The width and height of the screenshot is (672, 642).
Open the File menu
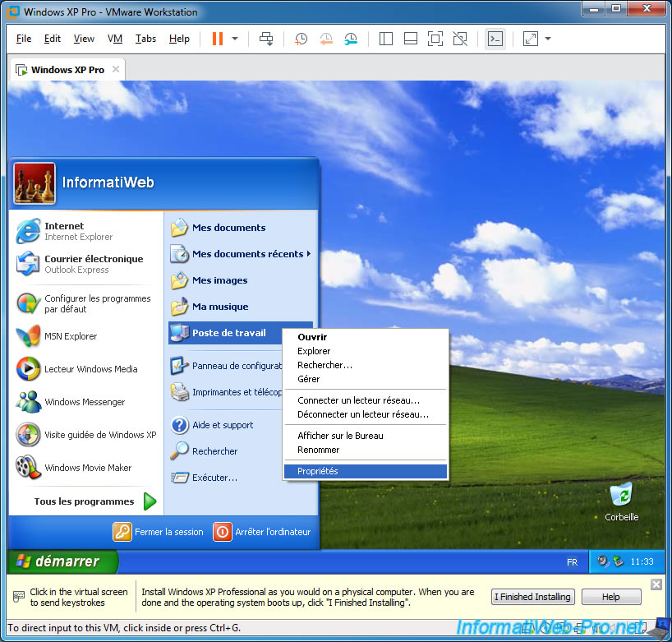coord(24,39)
